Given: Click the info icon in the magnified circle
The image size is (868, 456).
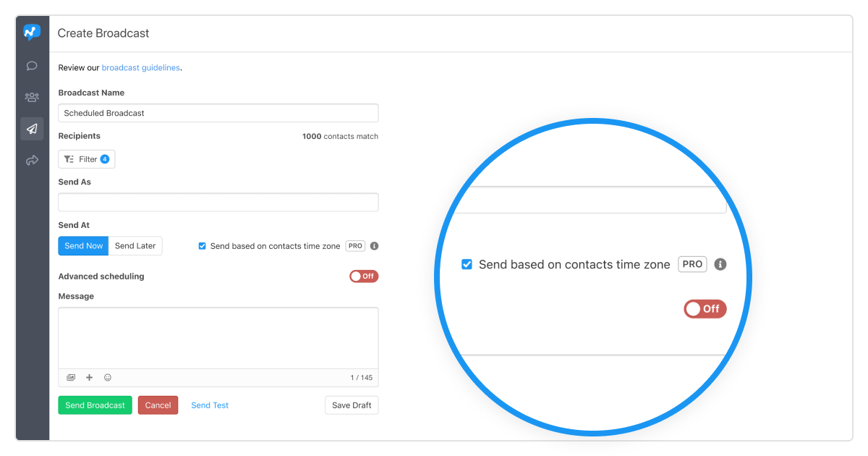Looking at the screenshot, I should point(720,264).
